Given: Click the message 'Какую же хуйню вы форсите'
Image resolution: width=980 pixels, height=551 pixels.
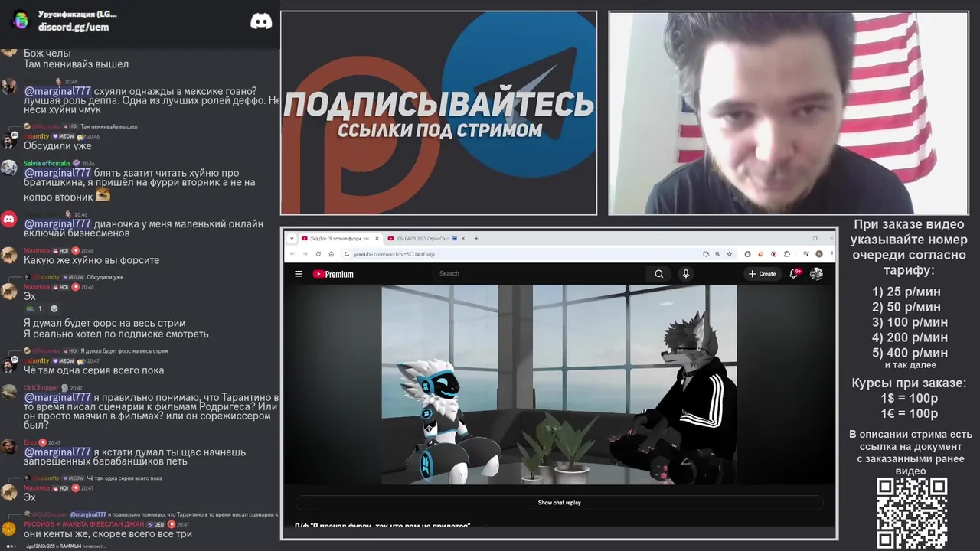Looking at the screenshot, I should click(x=91, y=260).
